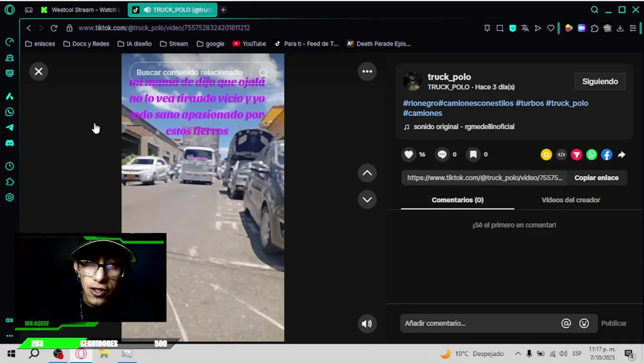Click the video link URL text
Viewport: 644px width, 363px height.
pyautogui.click(x=485, y=177)
